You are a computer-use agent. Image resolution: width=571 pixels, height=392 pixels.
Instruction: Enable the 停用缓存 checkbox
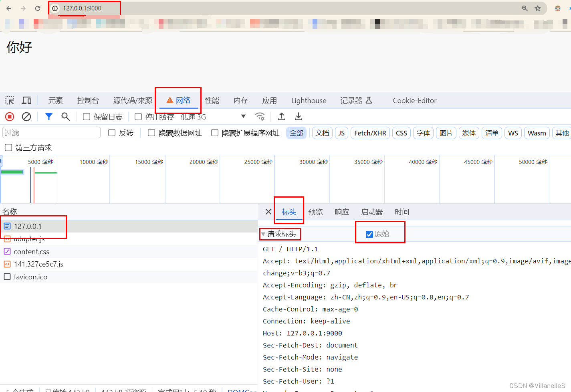(x=138, y=117)
